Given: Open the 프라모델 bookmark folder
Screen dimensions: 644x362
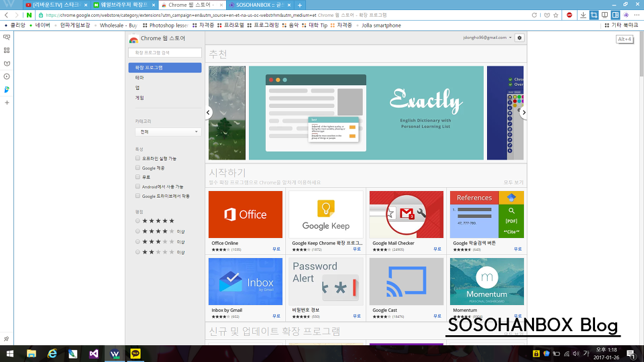Looking at the screenshot, I should (x=230, y=25).
